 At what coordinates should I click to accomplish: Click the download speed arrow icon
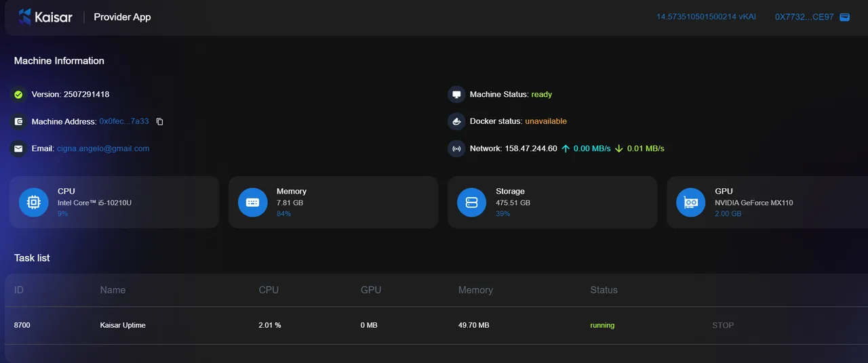click(x=618, y=148)
